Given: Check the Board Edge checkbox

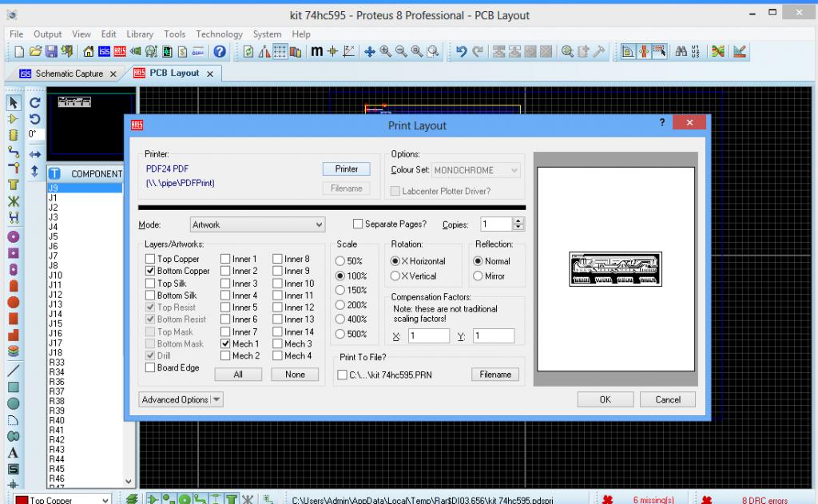Looking at the screenshot, I should [150, 367].
